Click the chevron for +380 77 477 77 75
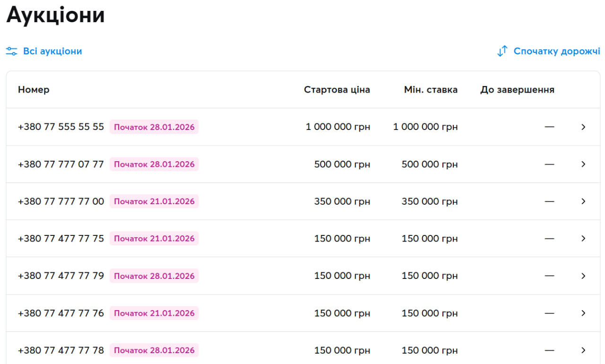 tap(583, 239)
